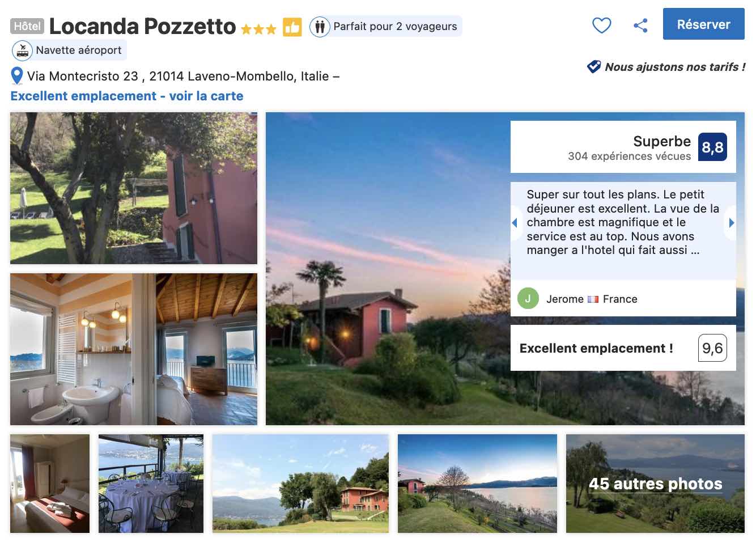Click the price match tag icon
The height and width of the screenshot is (542, 756).
click(x=593, y=67)
